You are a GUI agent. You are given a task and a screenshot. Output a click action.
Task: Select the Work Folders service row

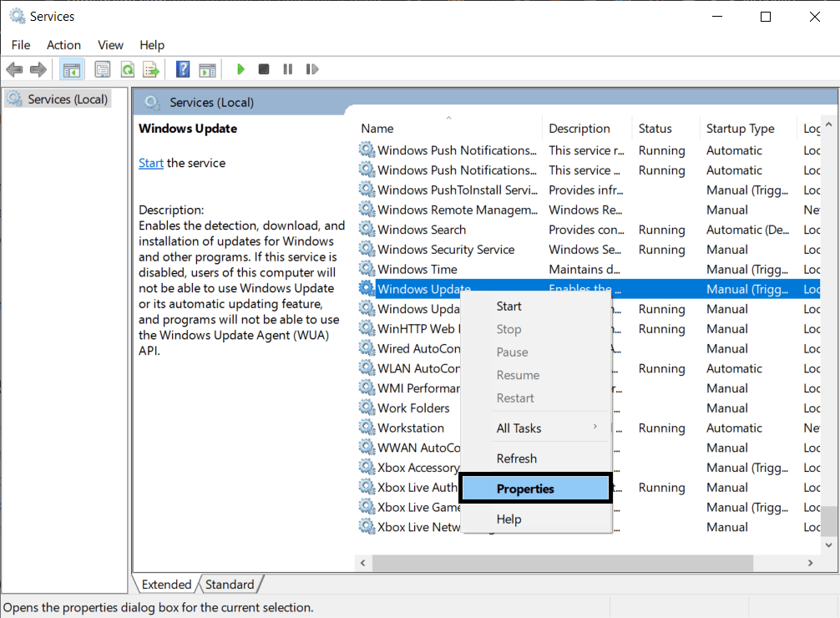588,408
